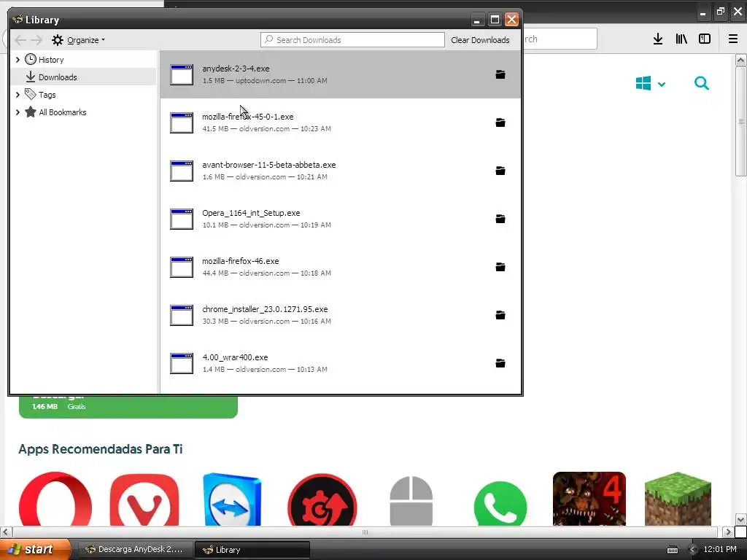Click the 4.00_wrar400.exe file icon
The width and height of the screenshot is (747, 560).
pos(182,363)
